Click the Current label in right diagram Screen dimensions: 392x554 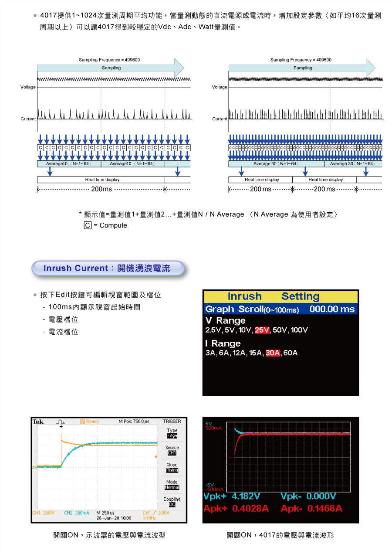point(220,119)
